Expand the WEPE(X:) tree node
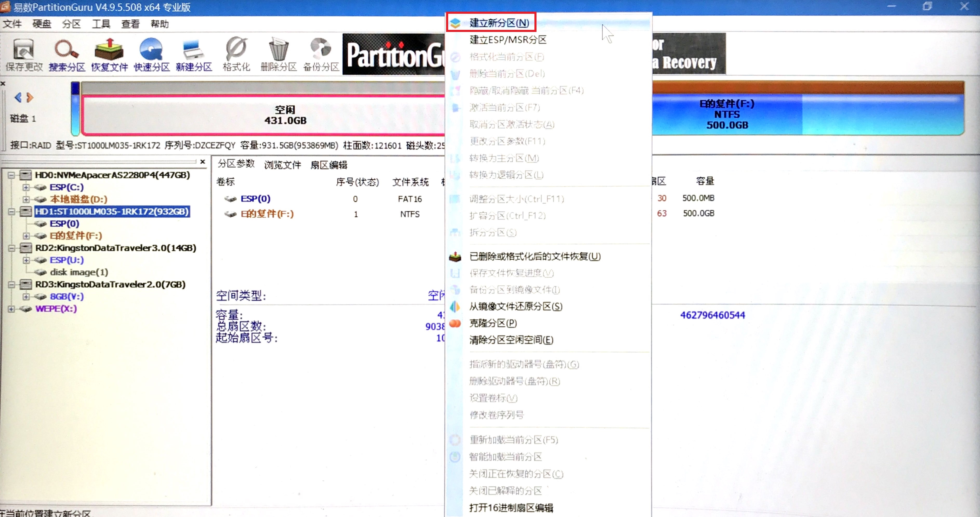Image resolution: width=980 pixels, height=517 pixels. click(11, 309)
